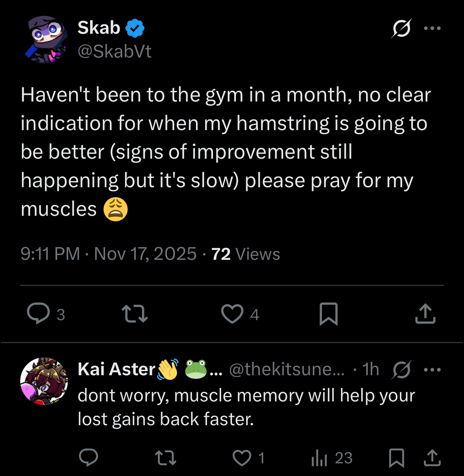Viewport: 464px width, 476px height.
Task: Click Grok icon on Skab's post
Action: point(401,29)
